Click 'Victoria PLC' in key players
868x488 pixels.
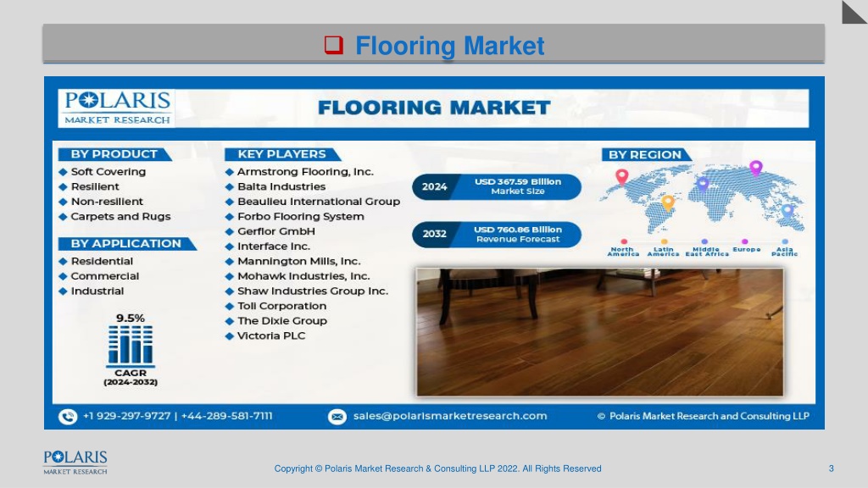271,335
